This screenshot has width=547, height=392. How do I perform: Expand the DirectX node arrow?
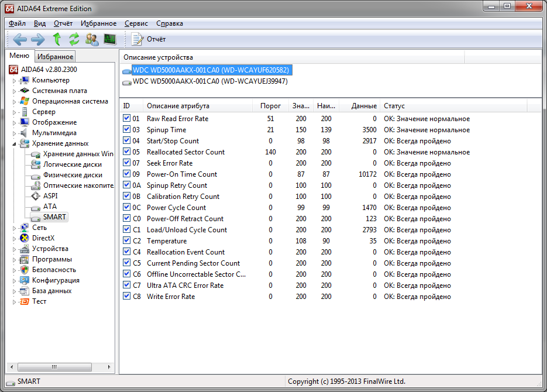coord(14,239)
